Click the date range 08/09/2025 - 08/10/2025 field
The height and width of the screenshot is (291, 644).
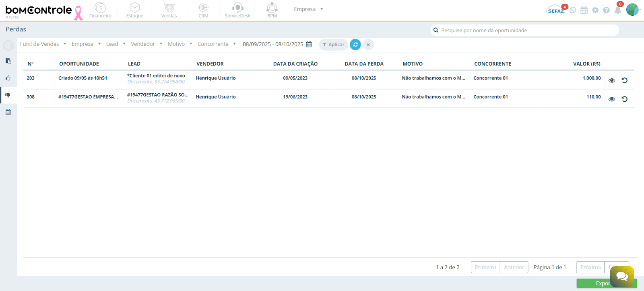(x=273, y=44)
